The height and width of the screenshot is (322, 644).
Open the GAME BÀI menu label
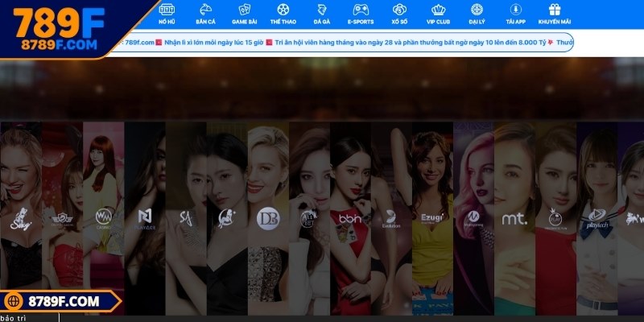tap(245, 22)
